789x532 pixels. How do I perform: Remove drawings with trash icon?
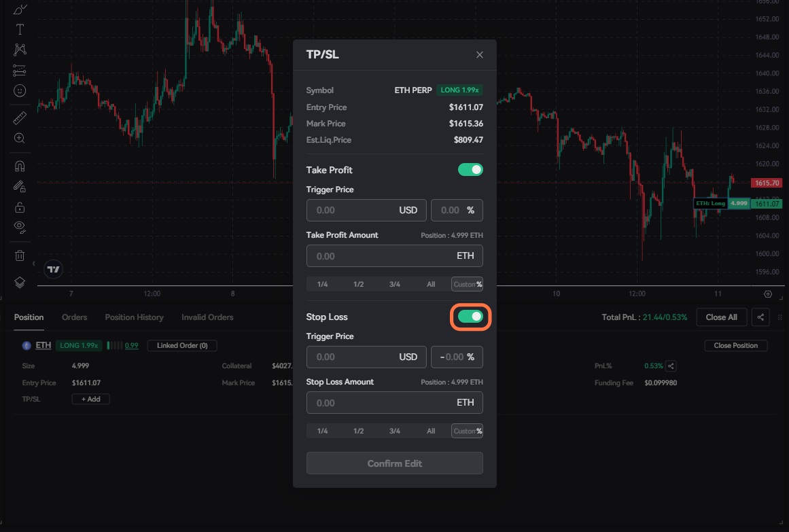[x=20, y=255]
